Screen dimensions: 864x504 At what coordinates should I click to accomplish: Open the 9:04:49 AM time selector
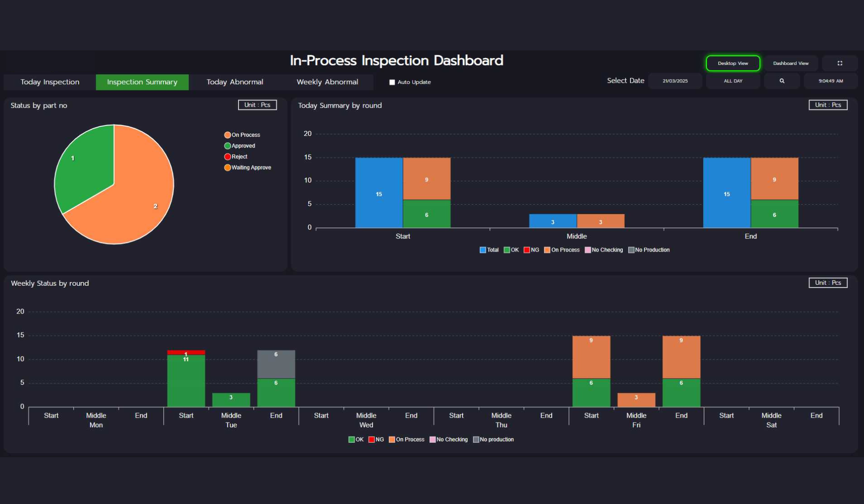pyautogui.click(x=830, y=81)
